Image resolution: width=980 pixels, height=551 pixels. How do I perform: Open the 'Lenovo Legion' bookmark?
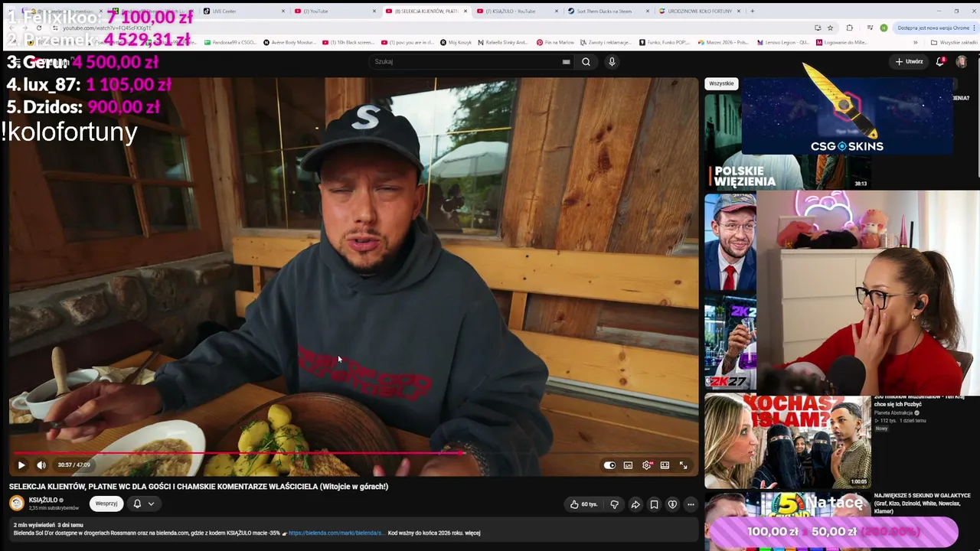tap(782, 43)
